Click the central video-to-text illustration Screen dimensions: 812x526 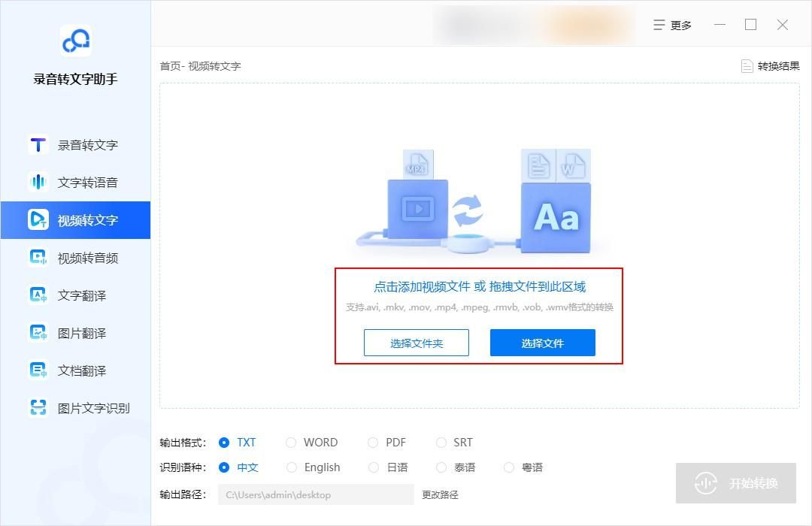(474, 202)
